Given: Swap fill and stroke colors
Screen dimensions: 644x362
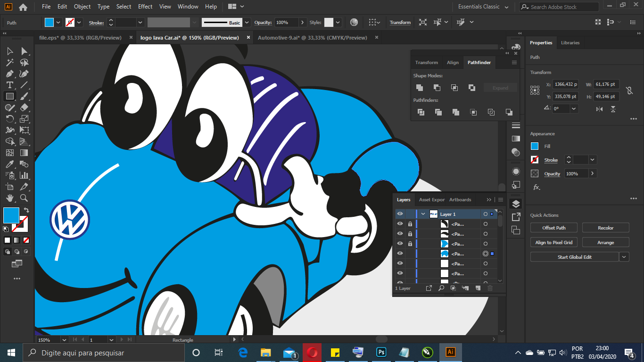Looking at the screenshot, I should [26, 210].
